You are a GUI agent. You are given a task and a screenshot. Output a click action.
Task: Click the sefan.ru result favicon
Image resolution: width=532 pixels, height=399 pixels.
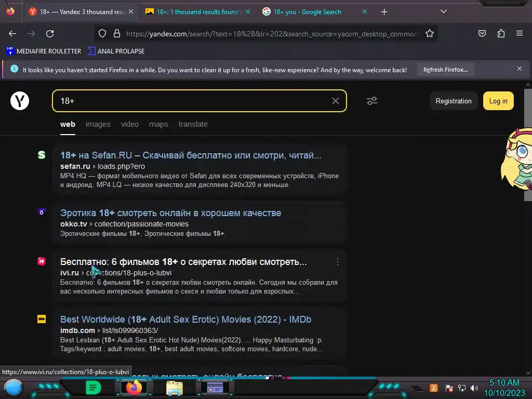pyautogui.click(x=42, y=155)
